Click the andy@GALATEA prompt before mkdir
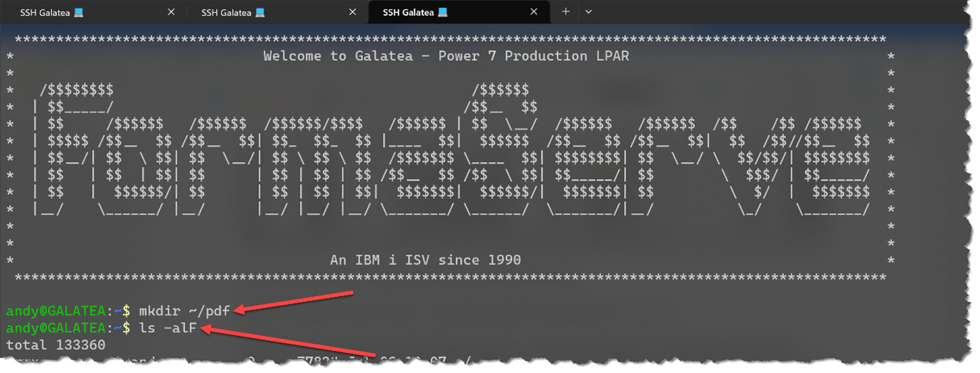This screenshot has width=980, height=373. click(55, 310)
